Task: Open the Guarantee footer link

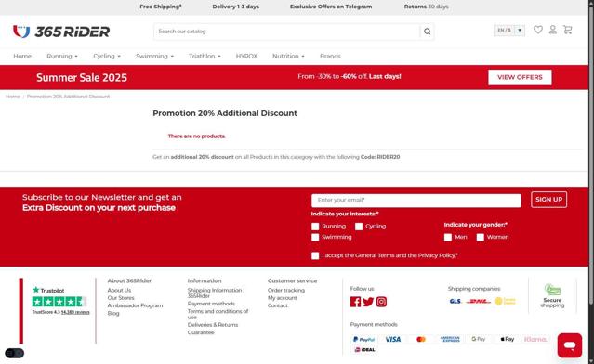Action: click(201, 332)
